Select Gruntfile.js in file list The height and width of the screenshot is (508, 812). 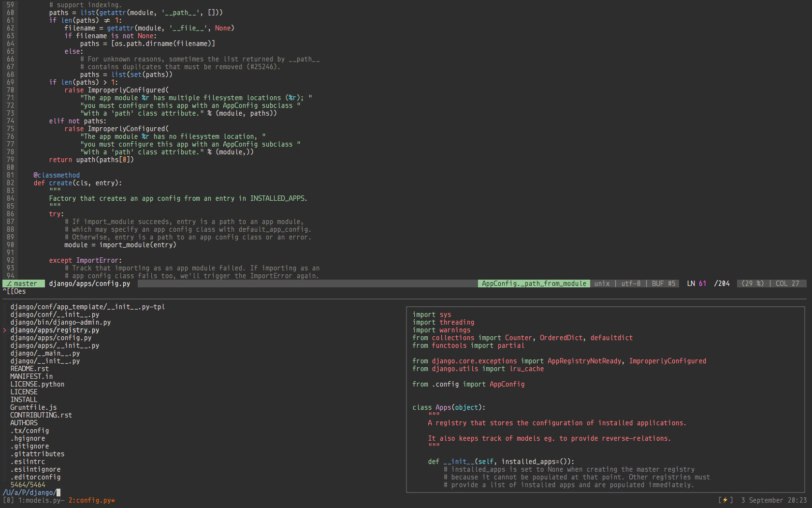click(x=33, y=407)
